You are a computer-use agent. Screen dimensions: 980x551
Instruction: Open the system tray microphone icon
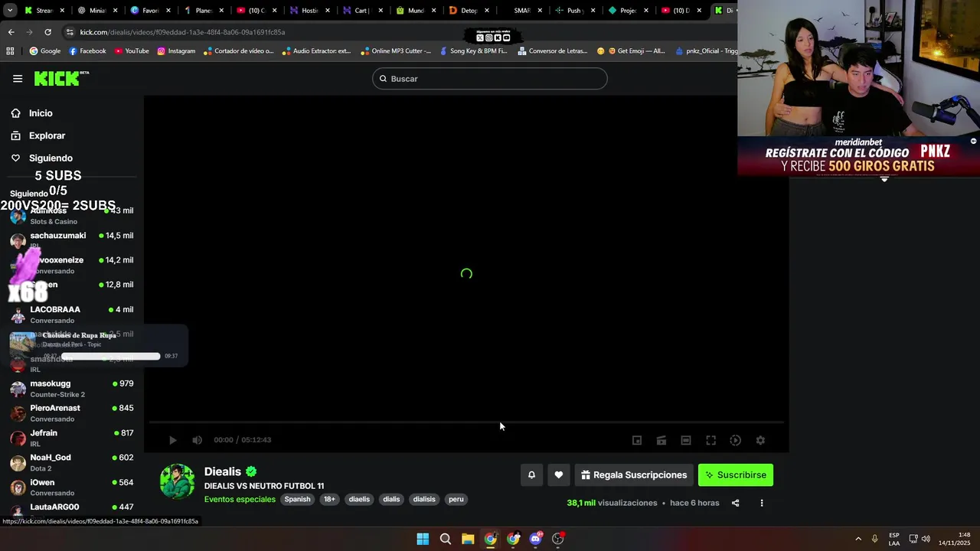(x=874, y=539)
